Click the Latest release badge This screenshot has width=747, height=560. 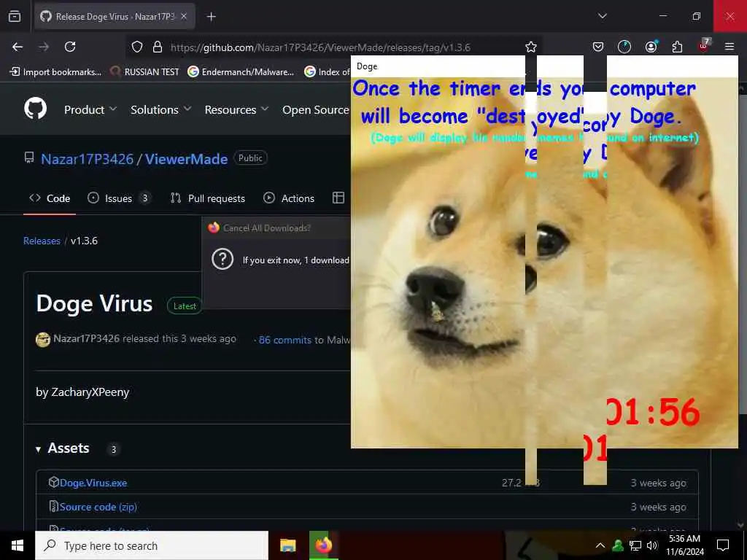(x=185, y=306)
